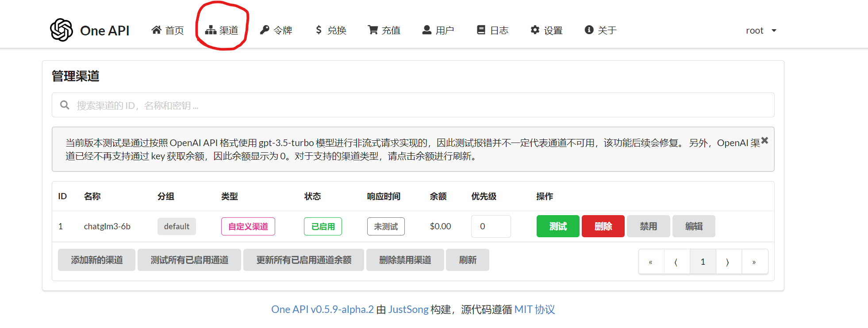Click the 令牌 key icon

click(265, 30)
